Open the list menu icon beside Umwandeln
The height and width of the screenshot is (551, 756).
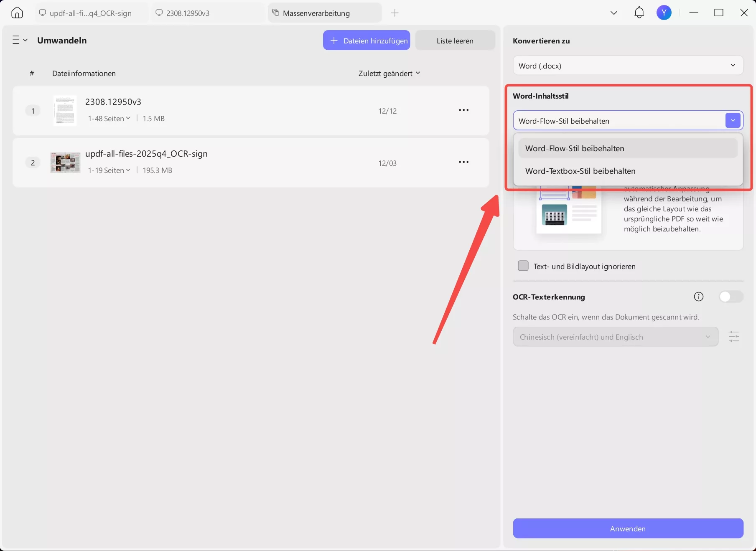pyautogui.click(x=19, y=40)
